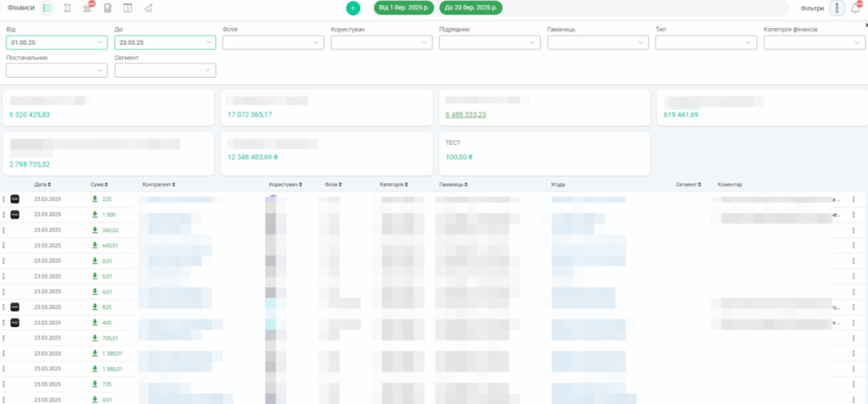Open the notifications bell icon

(x=855, y=8)
